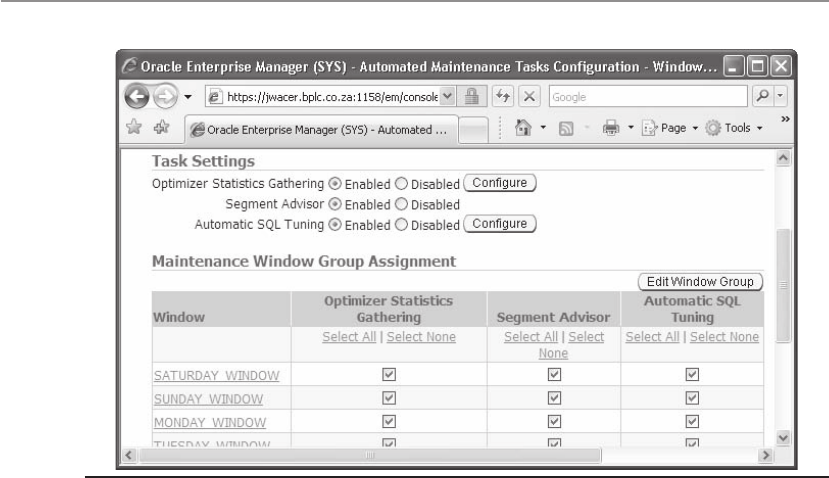Screen dimensions: 829x478
Task: Open the MONDAY_WINDOW link
Action: tap(210, 423)
